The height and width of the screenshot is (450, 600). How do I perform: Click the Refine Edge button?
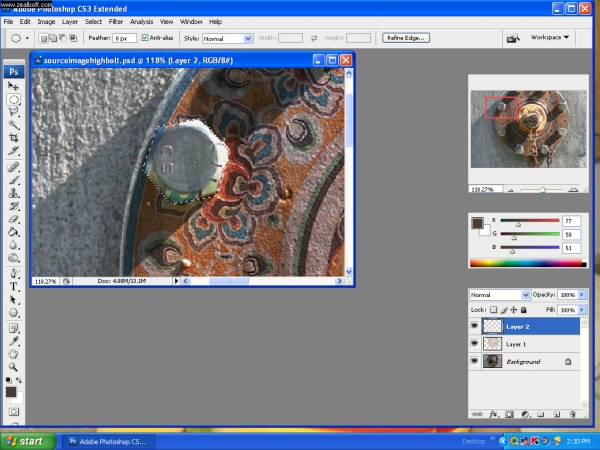[x=406, y=38]
